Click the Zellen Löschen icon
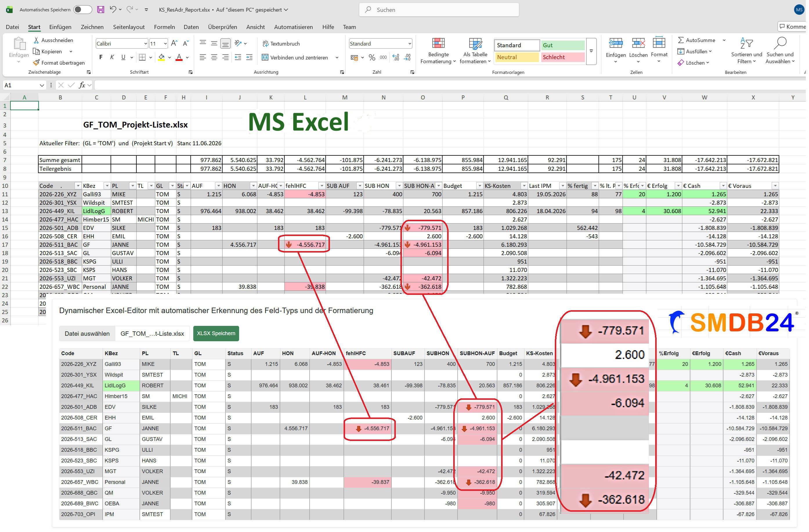 click(x=638, y=43)
